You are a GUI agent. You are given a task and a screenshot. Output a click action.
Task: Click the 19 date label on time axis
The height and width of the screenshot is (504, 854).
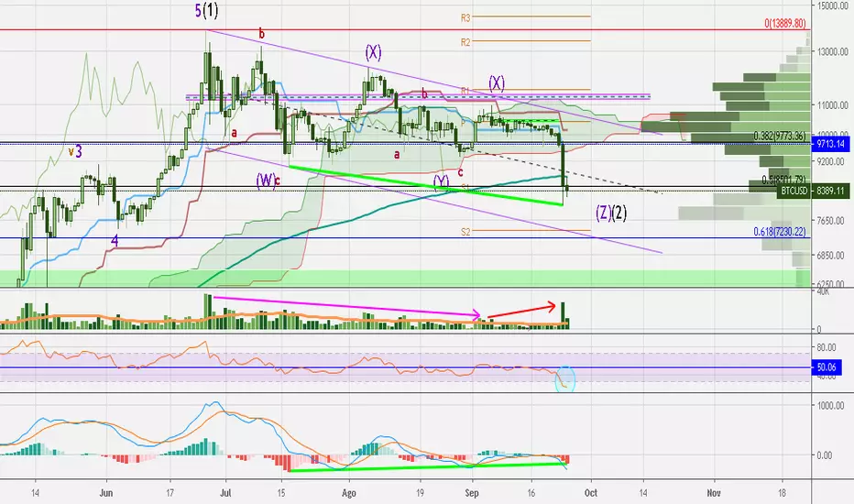point(420,493)
